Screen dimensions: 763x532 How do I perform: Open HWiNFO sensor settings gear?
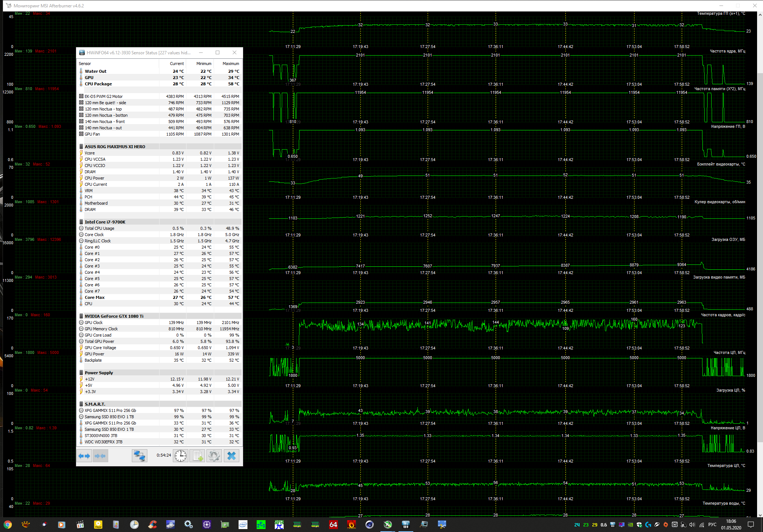214,456
